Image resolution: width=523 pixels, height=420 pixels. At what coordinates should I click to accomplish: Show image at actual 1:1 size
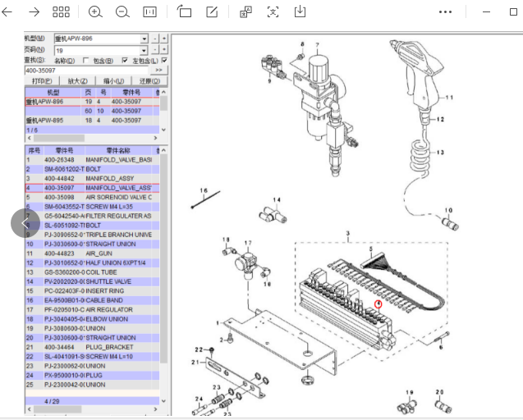[149, 12]
